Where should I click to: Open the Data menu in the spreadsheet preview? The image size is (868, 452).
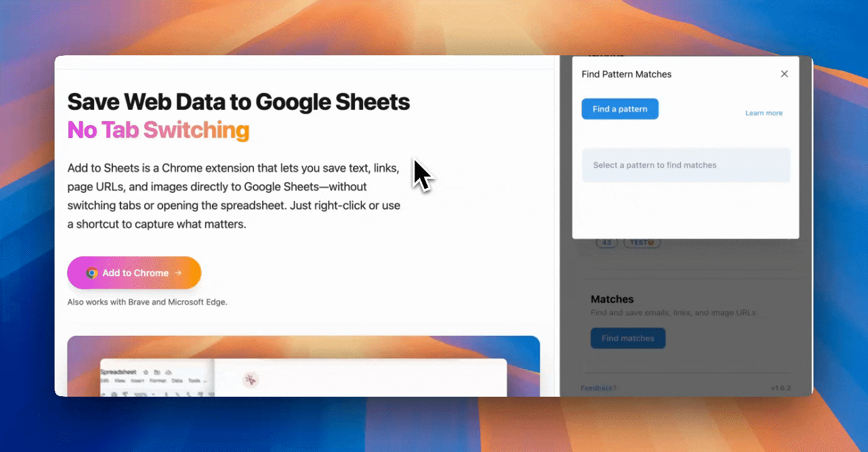point(177,380)
